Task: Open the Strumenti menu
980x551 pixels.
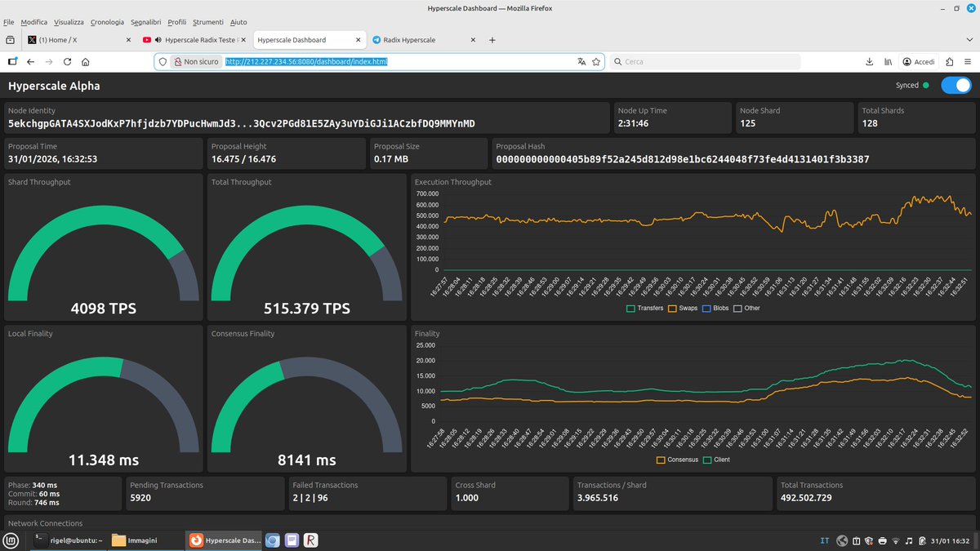Action: (207, 22)
